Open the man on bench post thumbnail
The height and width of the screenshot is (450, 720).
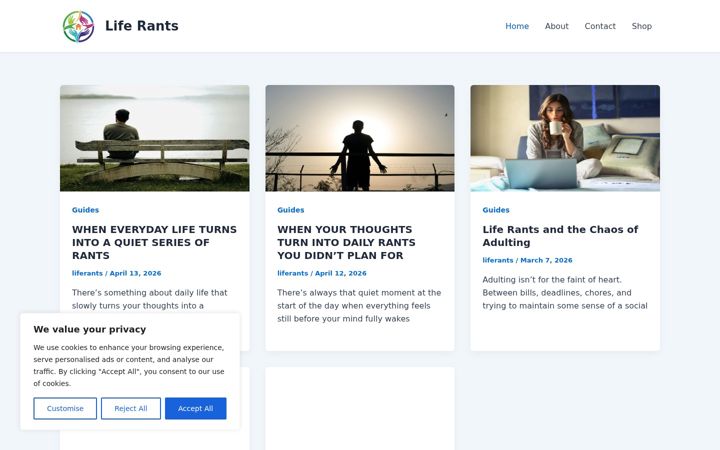[x=155, y=138]
